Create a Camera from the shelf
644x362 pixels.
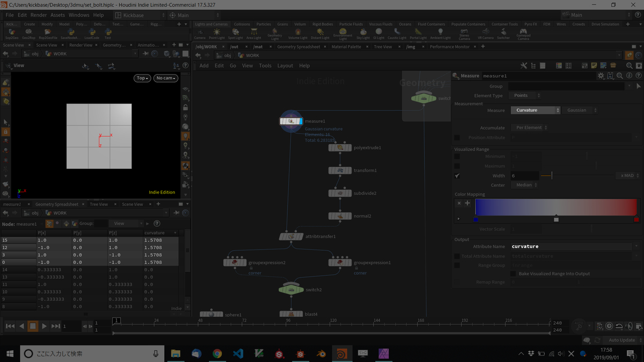click(200, 34)
